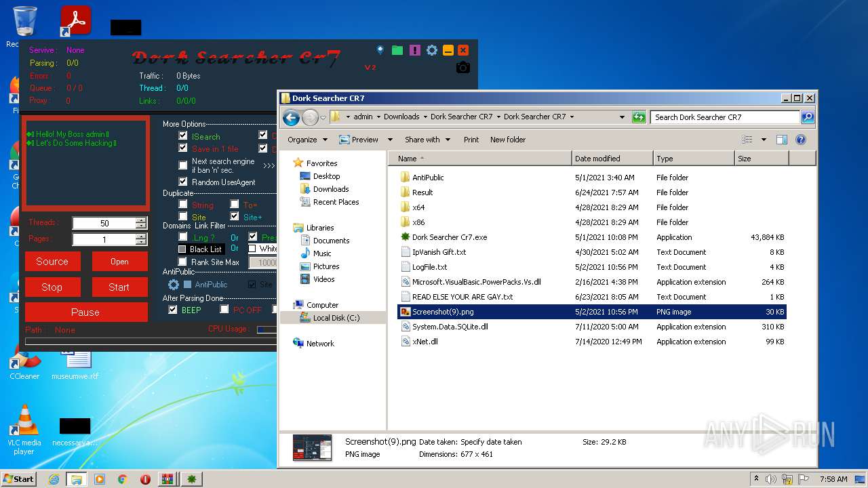The image size is (868, 488).
Task: Open Chrome from taskbar
Action: (x=122, y=479)
